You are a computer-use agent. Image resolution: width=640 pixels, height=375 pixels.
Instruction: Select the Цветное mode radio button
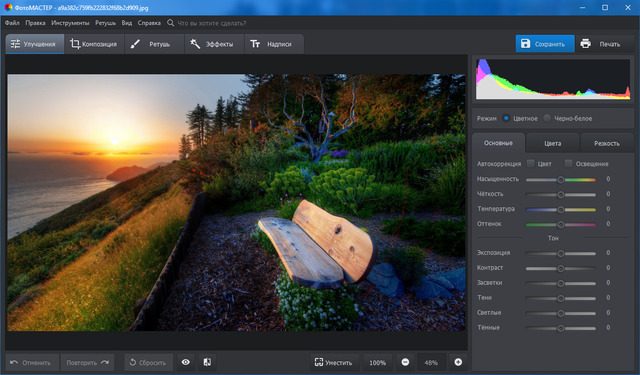506,118
